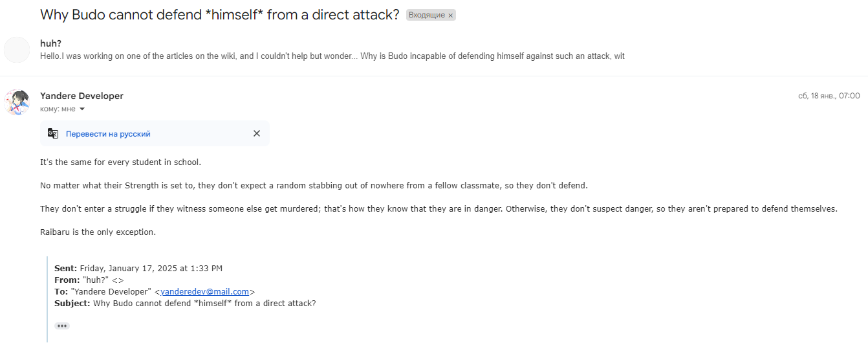
Task: Click the blank avatar of sender huh?
Action: 17,50
